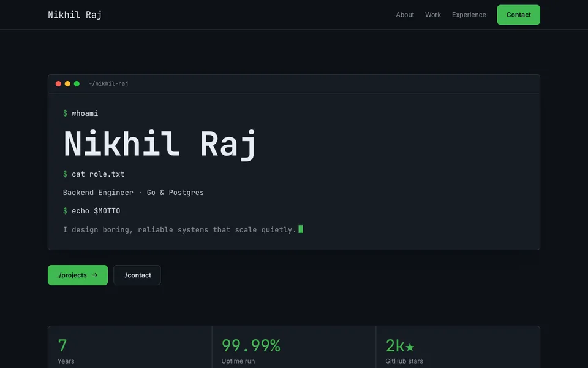Click the 99.99% uptime stat value

click(x=251, y=345)
